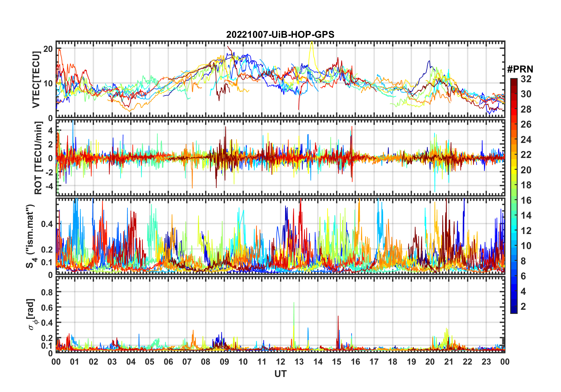Select the 26 tick label on the PRN colorbar
This screenshot has height=392, width=561.
pos(526,124)
